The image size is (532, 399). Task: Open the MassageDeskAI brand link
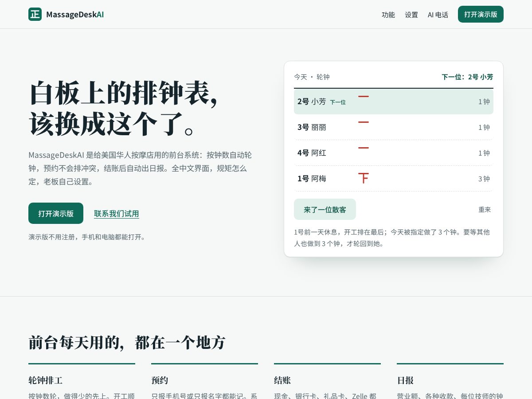[x=66, y=14]
